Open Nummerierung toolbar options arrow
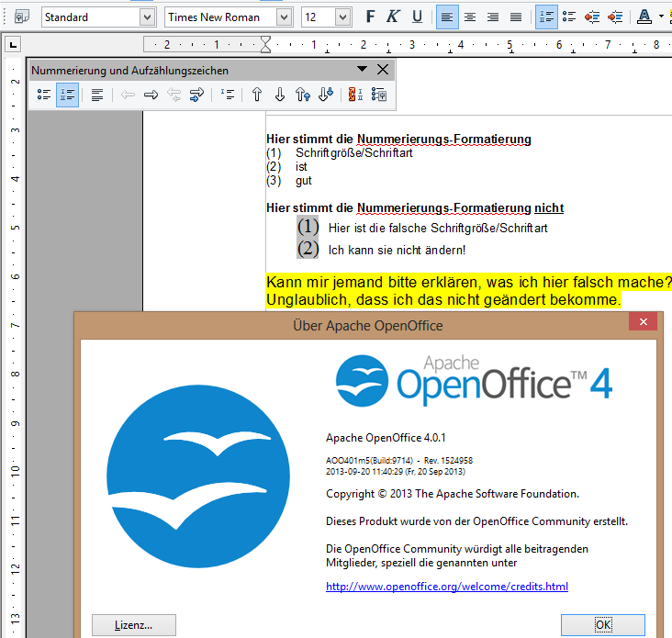The image size is (672, 638). (362, 69)
